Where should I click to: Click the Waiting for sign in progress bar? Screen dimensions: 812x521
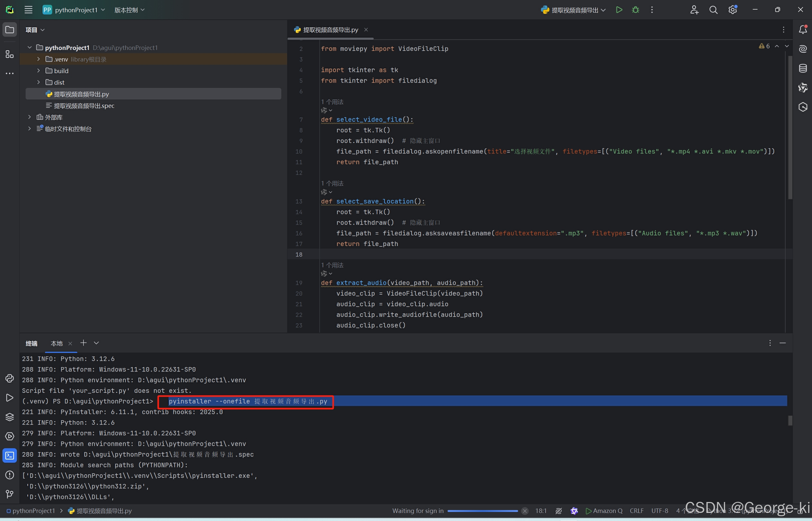(x=482, y=511)
